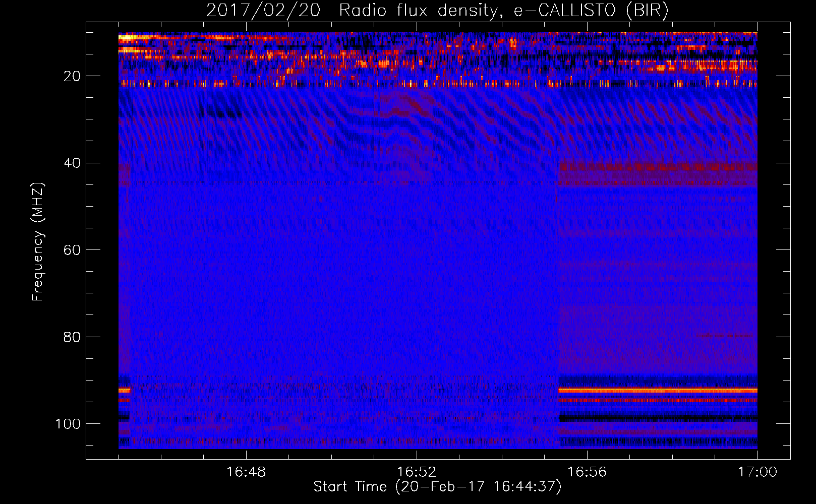Click the frequency tick label 40
816x504 pixels.
click(72, 163)
